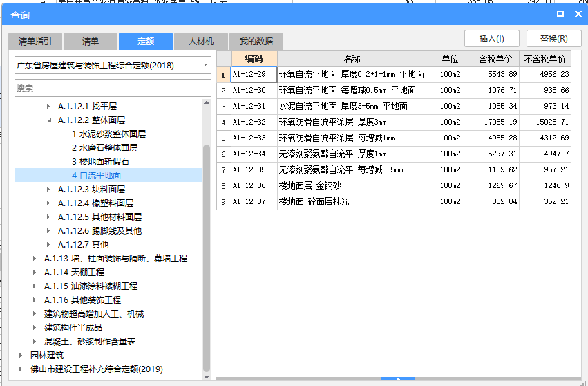Image resolution: width=588 pixels, height=386 pixels.
Task: Click price cell 4956.23
Action: click(x=545, y=74)
